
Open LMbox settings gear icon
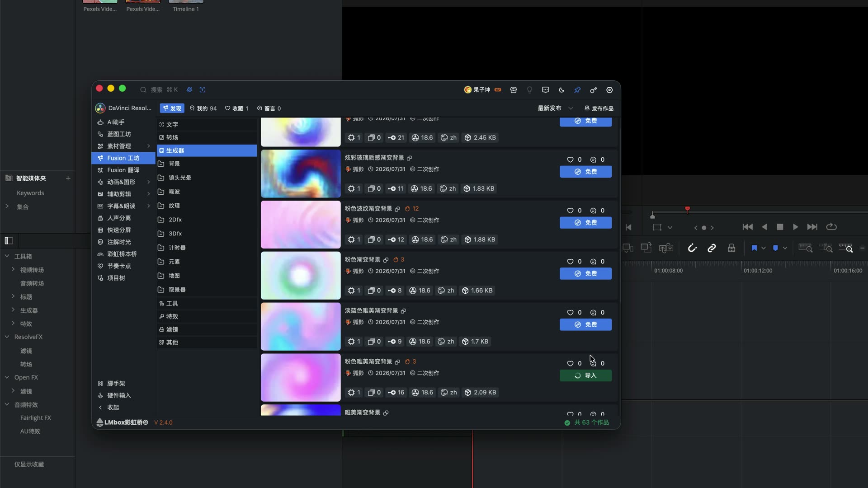coord(609,90)
